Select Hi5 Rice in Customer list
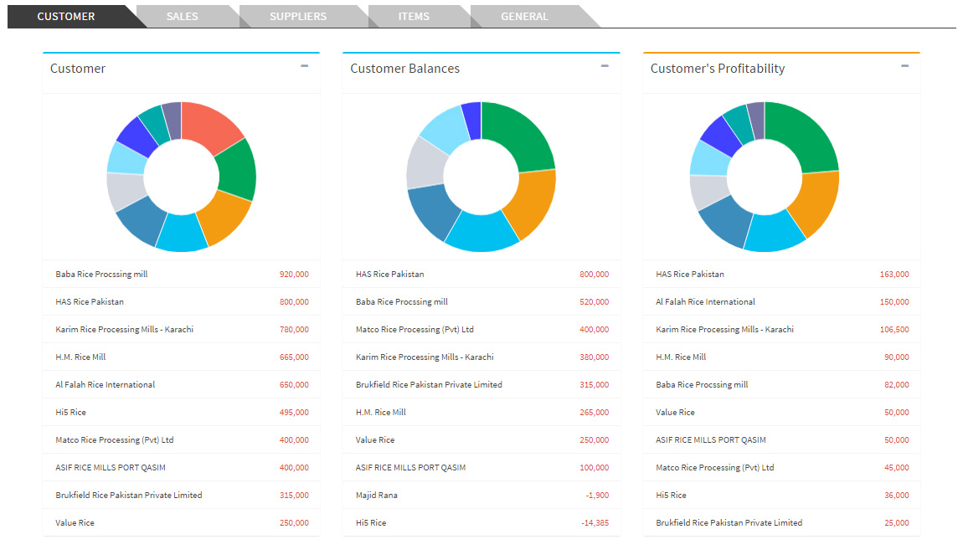This screenshot has height=560, width=963. coord(181,412)
